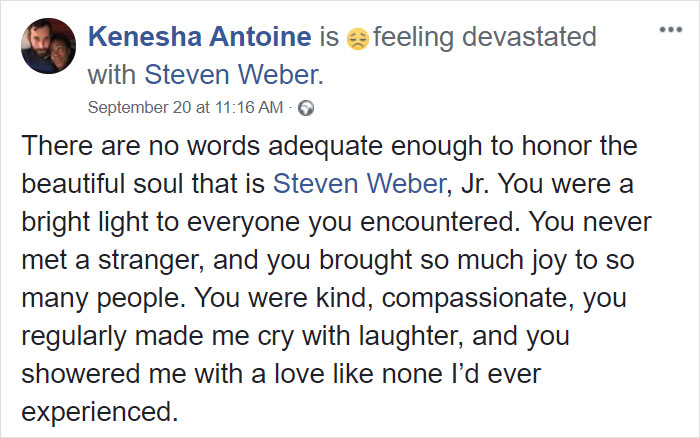Screen dimensions: 700x438
Task: Click the globe public privacy icon
Action: point(306,108)
